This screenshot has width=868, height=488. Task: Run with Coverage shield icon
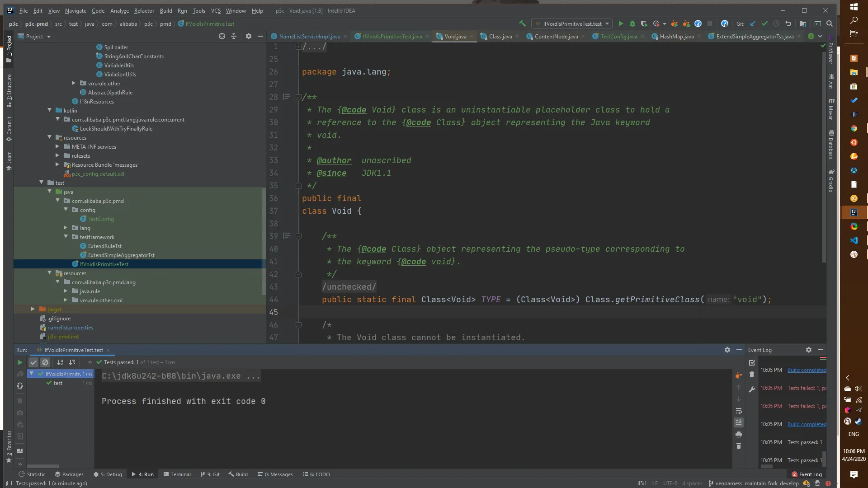point(644,23)
